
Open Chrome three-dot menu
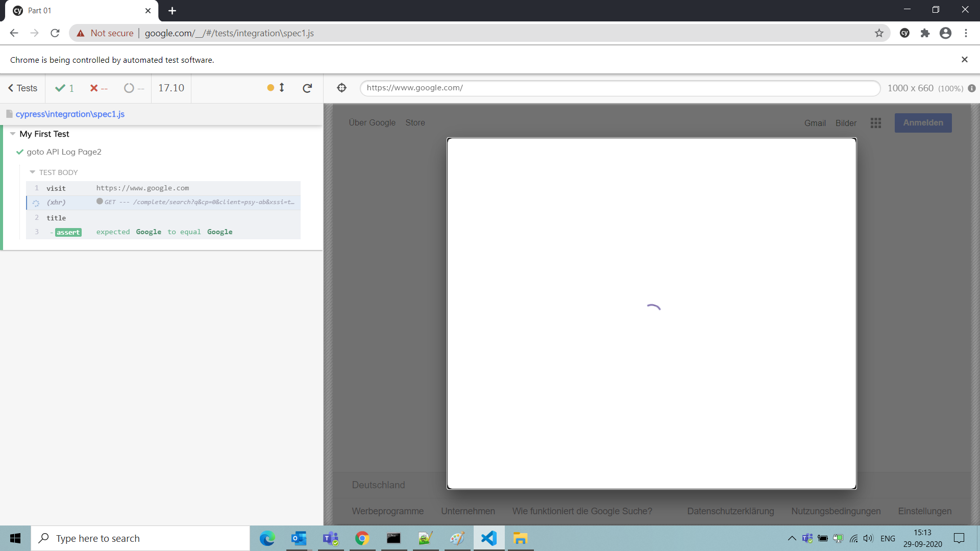pyautogui.click(x=966, y=33)
